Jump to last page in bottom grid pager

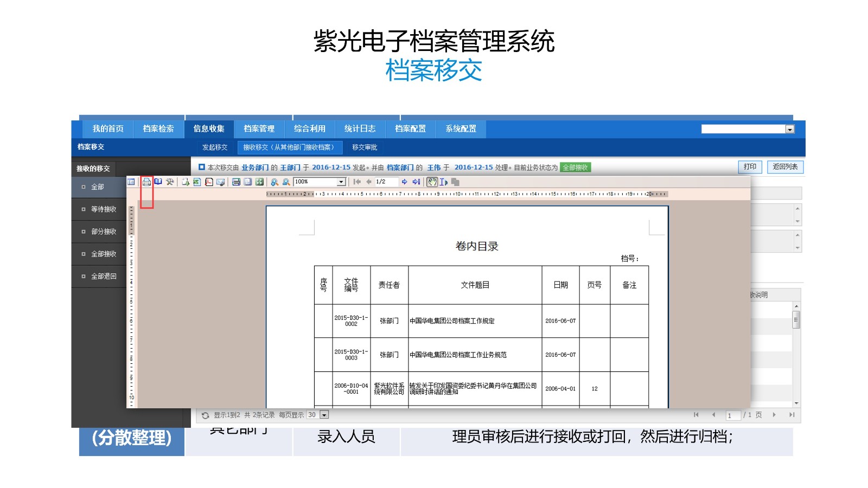(792, 415)
